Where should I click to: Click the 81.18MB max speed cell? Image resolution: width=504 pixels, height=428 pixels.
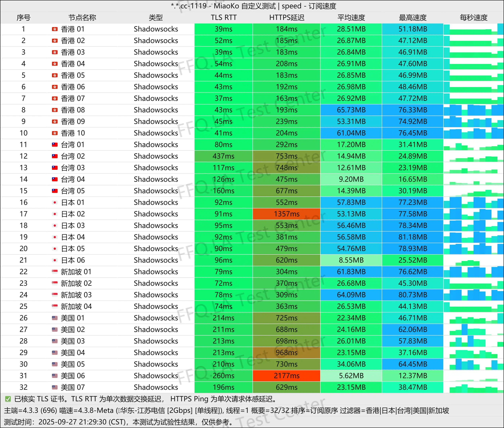click(x=413, y=237)
